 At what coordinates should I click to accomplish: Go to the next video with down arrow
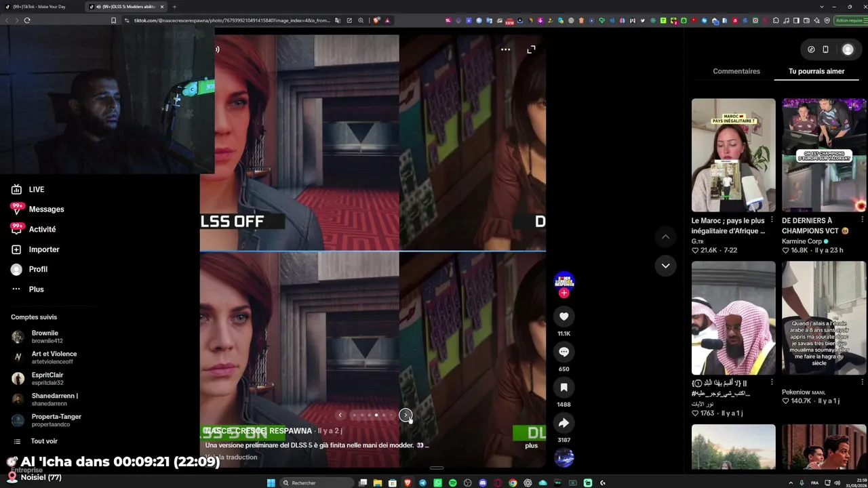click(665, 266)
